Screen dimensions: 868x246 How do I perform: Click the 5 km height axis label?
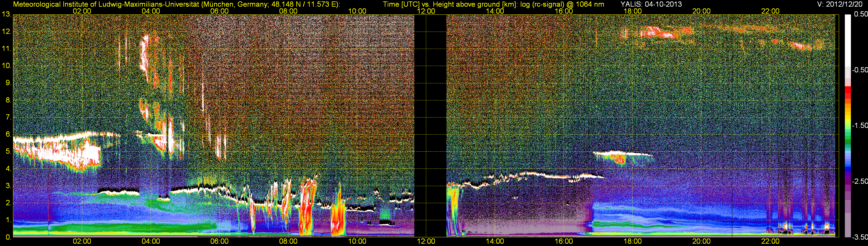[x=8, y=152]
